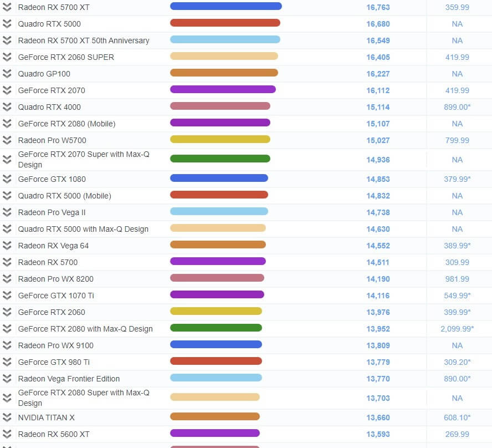Expand Radeon Pro W5700 row chevron

point(7,140)
